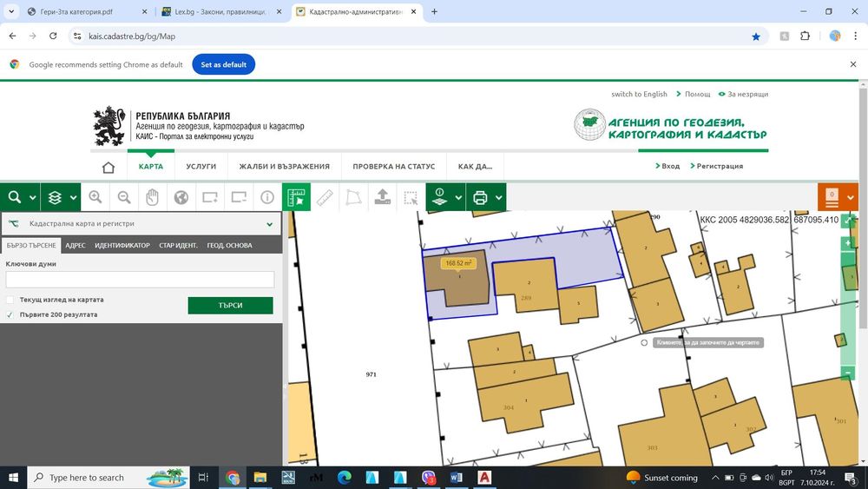Screen dimensions: 868x489
Task: Select the ГЕОД. ОСНОВА tab
Action: click(230, 245)
